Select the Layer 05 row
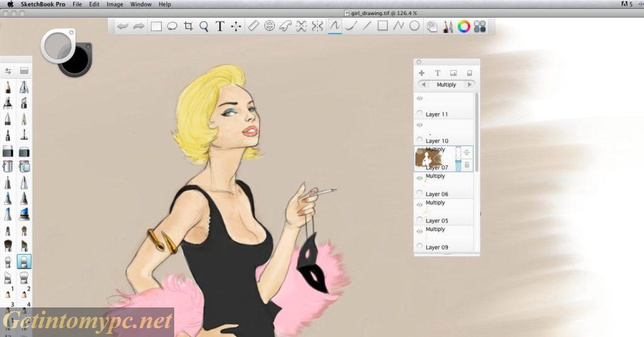Screen dimensions: 644x337 click(x=444, y=213)
